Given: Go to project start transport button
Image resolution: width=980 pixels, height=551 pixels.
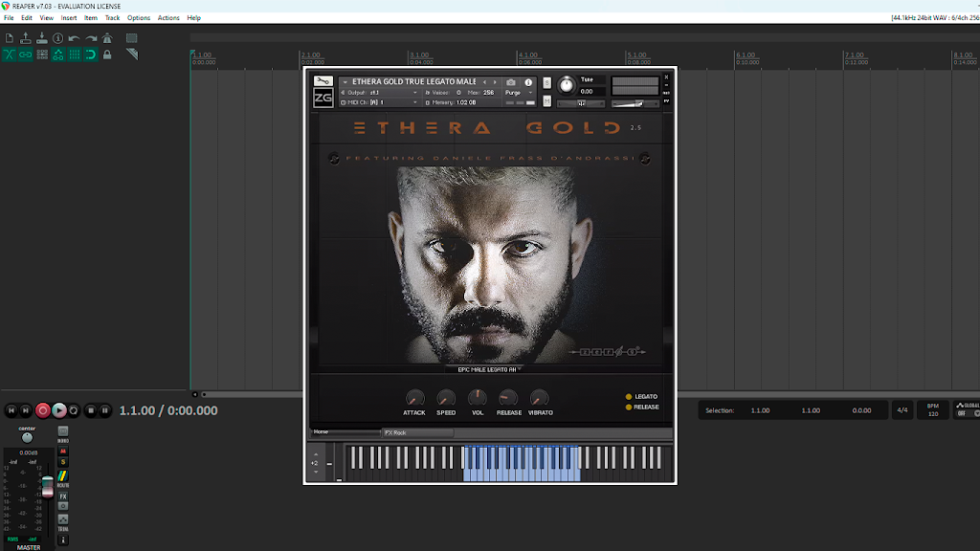Looking at the screenshot, I should pyautogui.click(x=11, y=411).
